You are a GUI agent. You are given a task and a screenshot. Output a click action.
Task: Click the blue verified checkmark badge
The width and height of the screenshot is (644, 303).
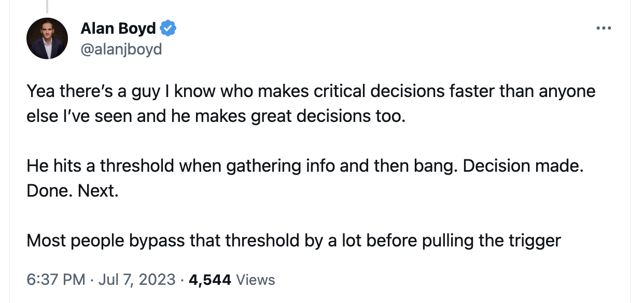pyautogui.click(x=169, y=29)
